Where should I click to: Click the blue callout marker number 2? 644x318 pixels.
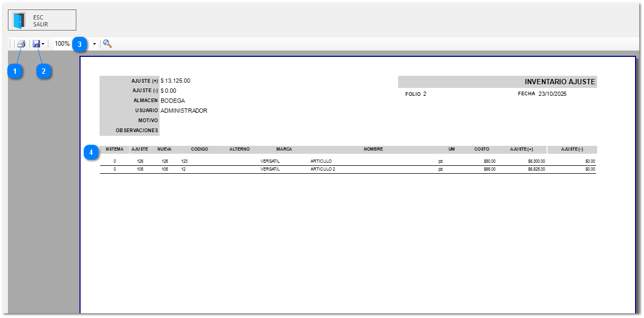click(x=44, y=71)
